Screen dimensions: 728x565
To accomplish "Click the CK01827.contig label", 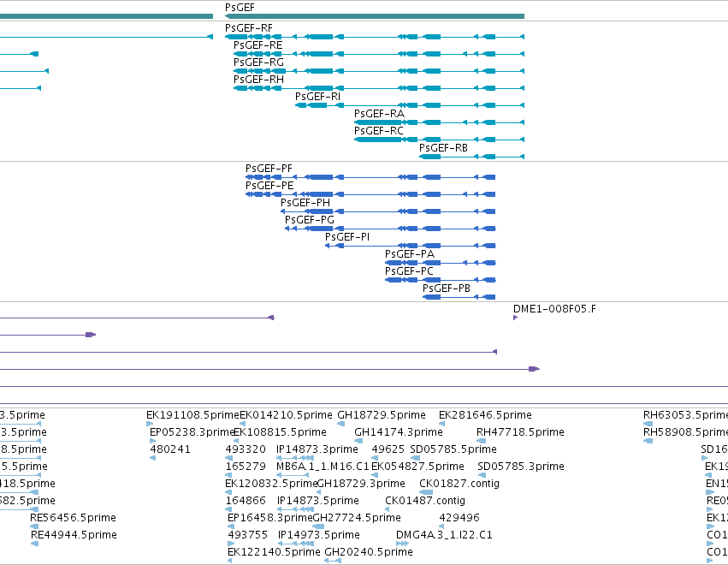I will click(x=459, y=484).
